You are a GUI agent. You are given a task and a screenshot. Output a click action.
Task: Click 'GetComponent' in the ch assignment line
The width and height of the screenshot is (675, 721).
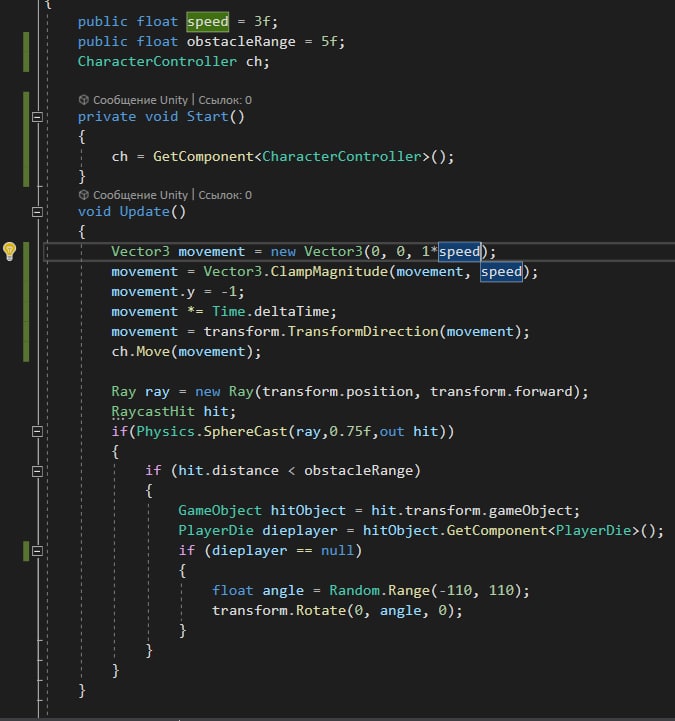[x=203, y=156]
